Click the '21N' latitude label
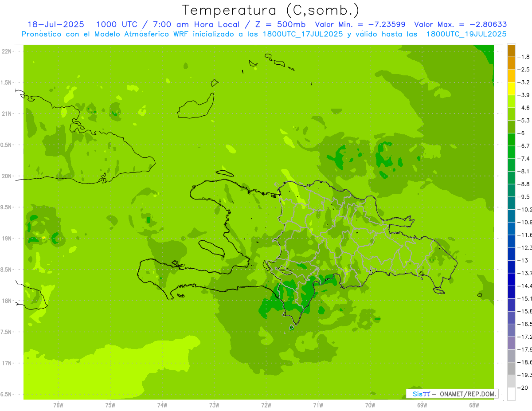 [7, 114]
